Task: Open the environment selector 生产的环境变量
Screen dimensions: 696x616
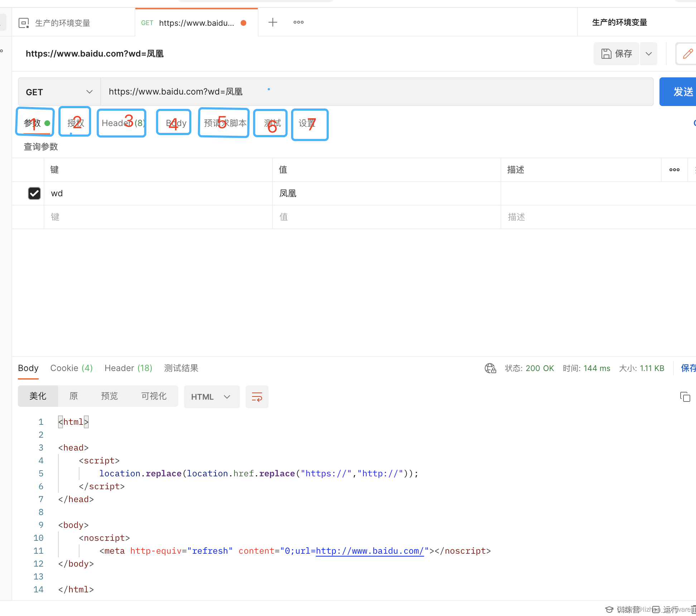Action: [x=619, y=22]
